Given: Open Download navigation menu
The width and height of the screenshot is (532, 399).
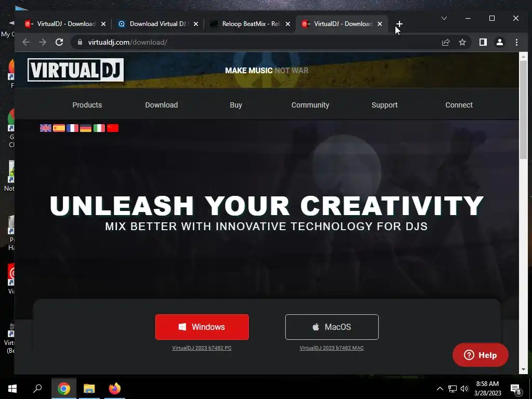Looking at the screenshot, I should pyautogui.click(x=162, y=105).
